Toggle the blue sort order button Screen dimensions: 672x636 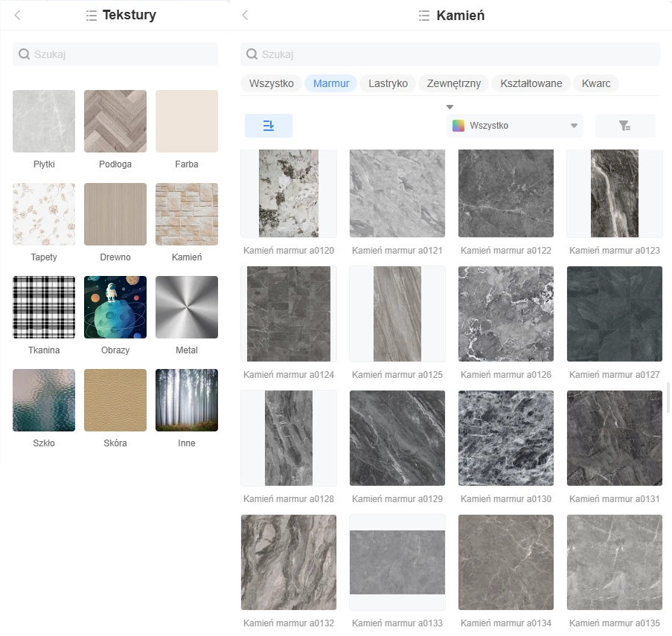click(269, 126)
